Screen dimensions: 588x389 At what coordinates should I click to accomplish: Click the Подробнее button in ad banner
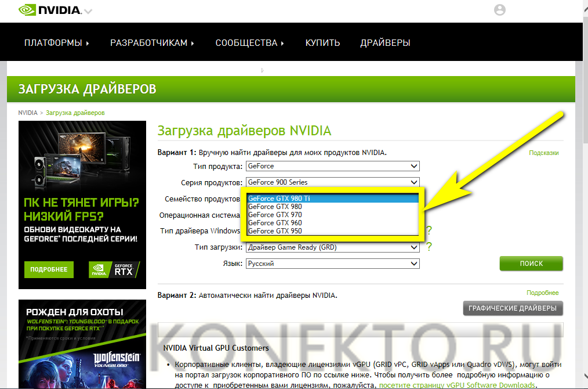49,269
